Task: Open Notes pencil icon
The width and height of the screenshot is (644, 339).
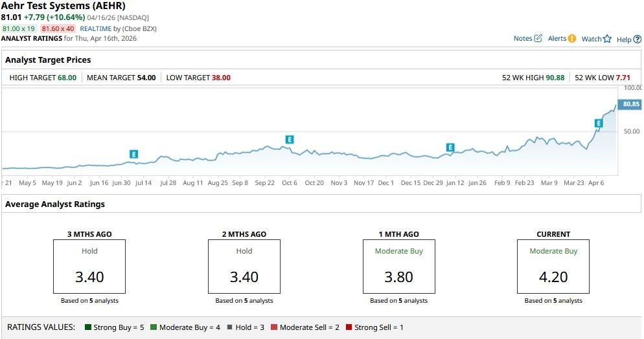Action: pyautogui.click(x=538, y=38)
